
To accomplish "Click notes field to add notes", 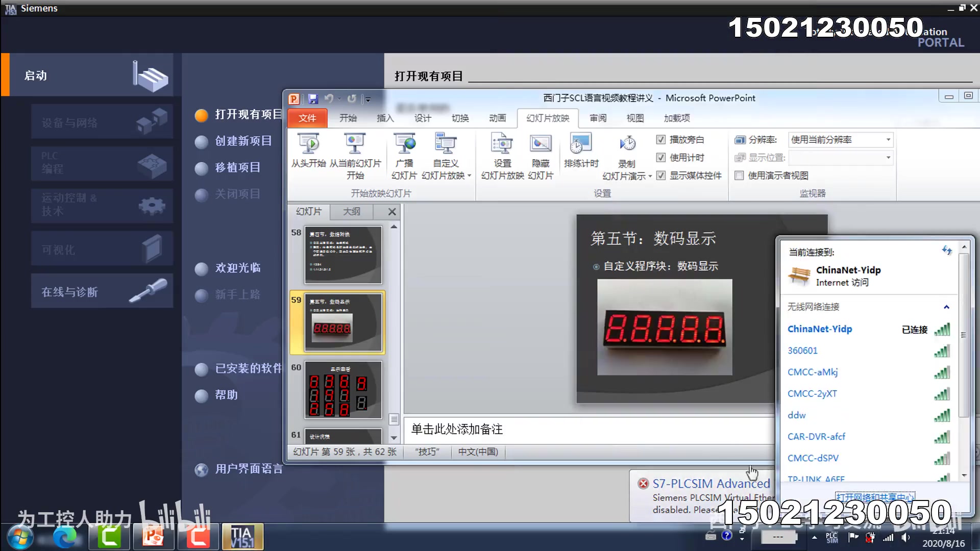I will [590, 429].
